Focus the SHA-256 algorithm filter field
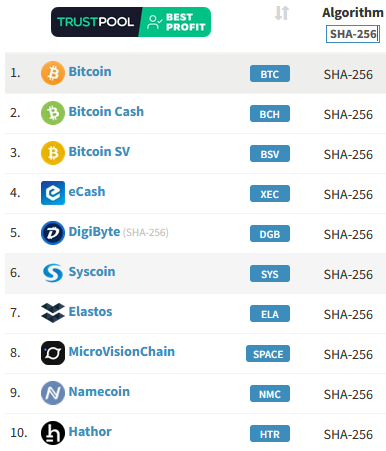 click(353, 34)
